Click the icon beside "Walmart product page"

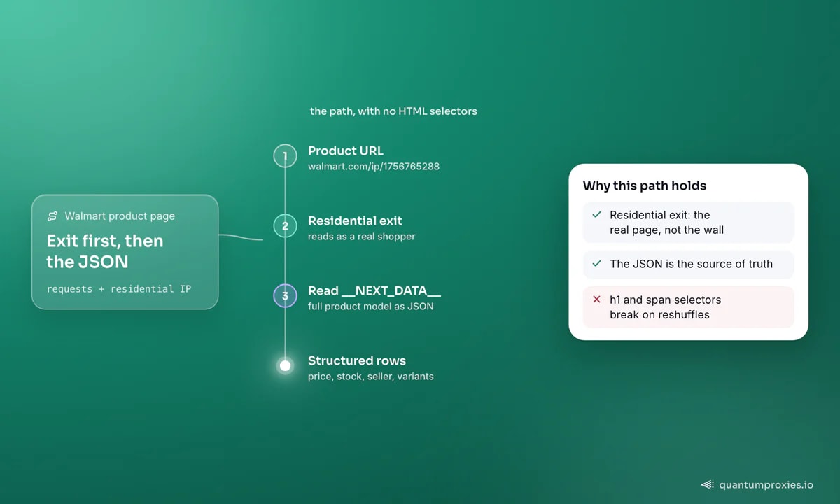(x=52, y=216)
